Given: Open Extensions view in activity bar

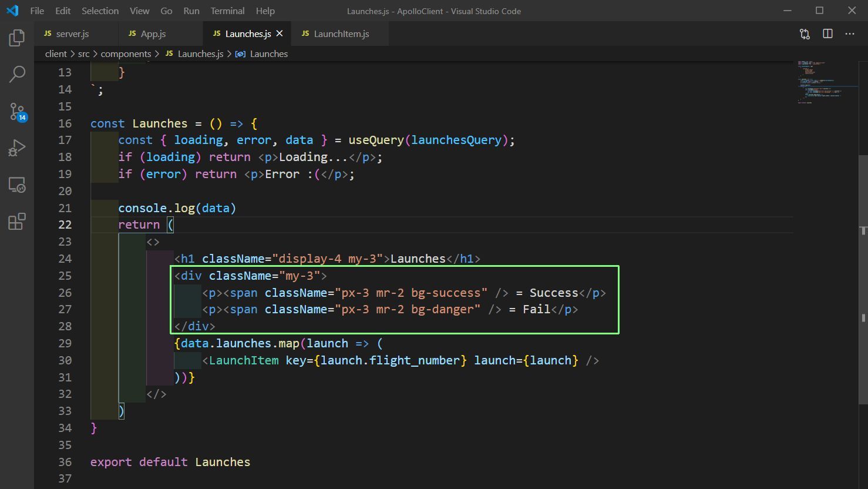Looking at the screenshot, I should (x=17, y=222).
